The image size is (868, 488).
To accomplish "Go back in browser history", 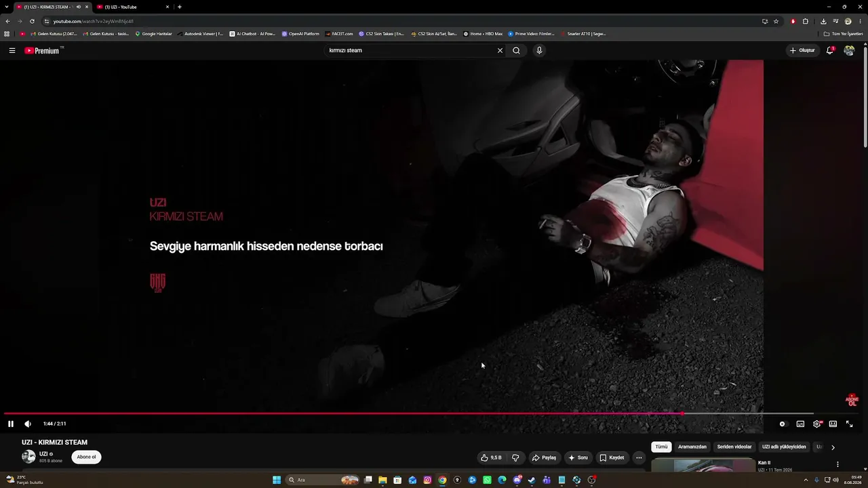I will tap(7, 21).
